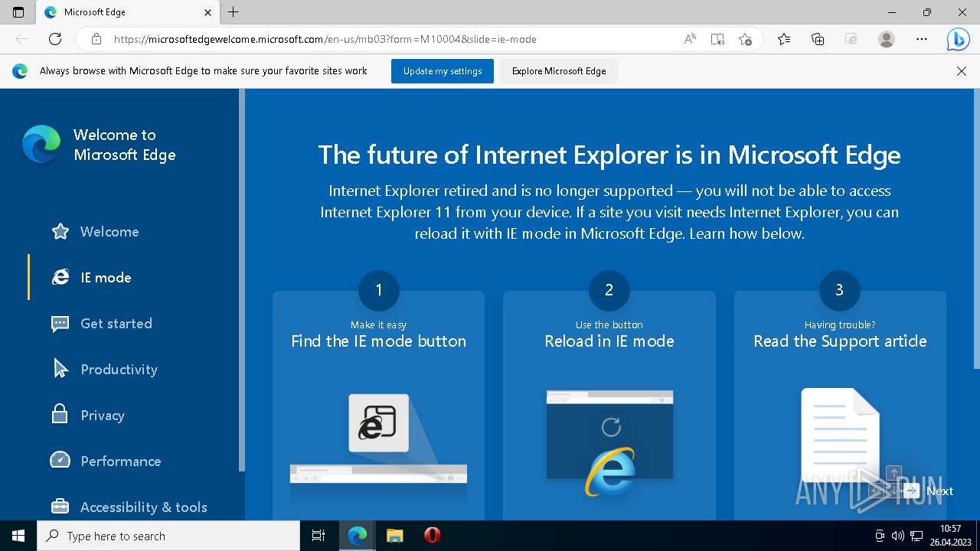The image size is (980, 551).
Task: Open the Bing chat sidebar icon
Action: click(958, 39)
